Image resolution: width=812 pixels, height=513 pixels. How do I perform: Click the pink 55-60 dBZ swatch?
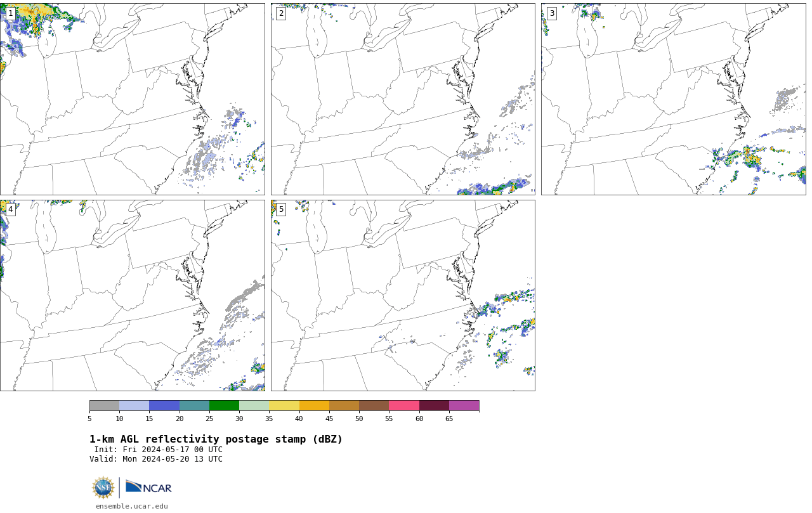coord(404,406)
